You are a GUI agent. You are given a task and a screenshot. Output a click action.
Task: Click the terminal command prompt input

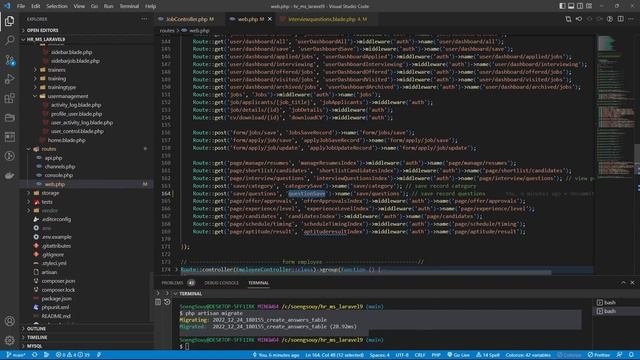187,346
